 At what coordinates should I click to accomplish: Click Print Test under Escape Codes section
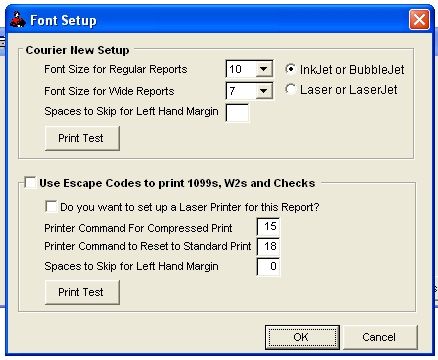[82, 292]
